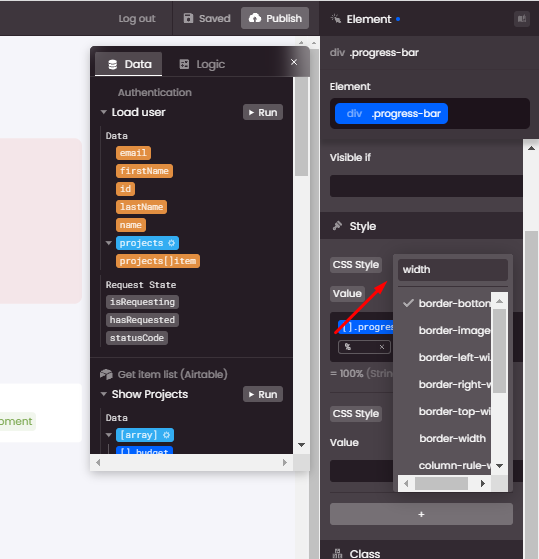539x559 pixels.
Task: Collapse the Load user section
Action: (x=104, y=112)
